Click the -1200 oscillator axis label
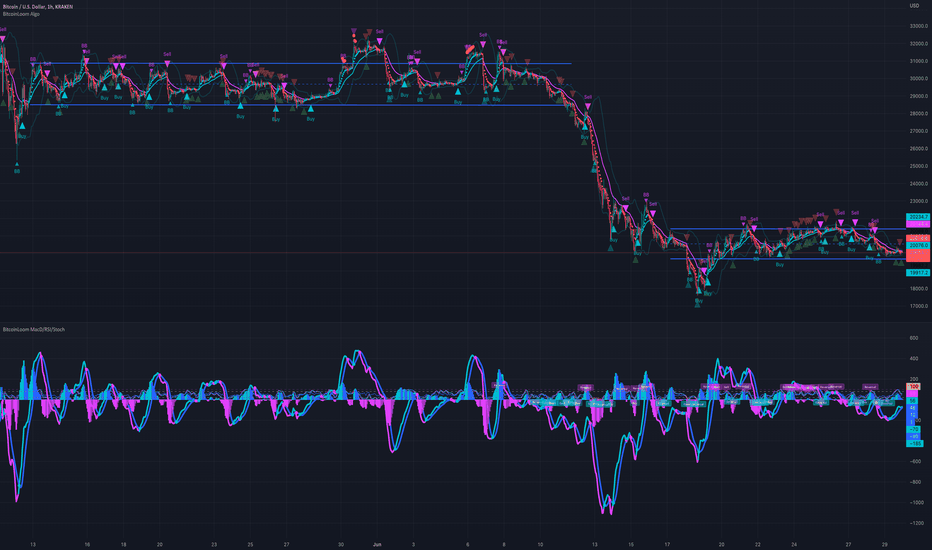This screenshot has width=932, height=550. coord(915,523)
